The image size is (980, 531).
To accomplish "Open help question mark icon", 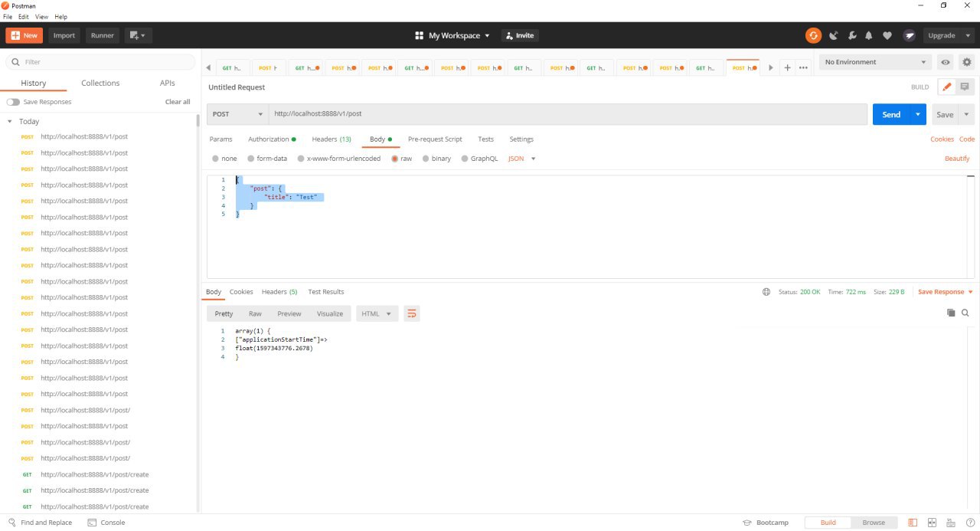I will point(969,523).
